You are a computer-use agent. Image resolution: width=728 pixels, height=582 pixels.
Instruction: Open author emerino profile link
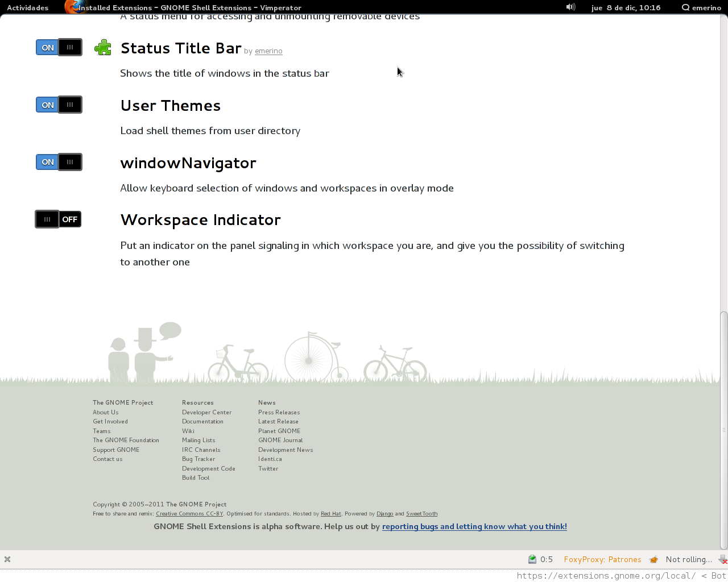point(268,51)
